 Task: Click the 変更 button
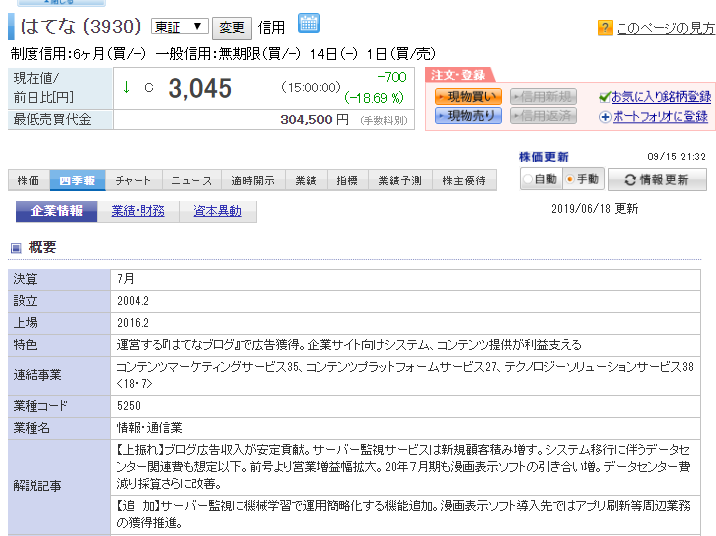[232, 28]
